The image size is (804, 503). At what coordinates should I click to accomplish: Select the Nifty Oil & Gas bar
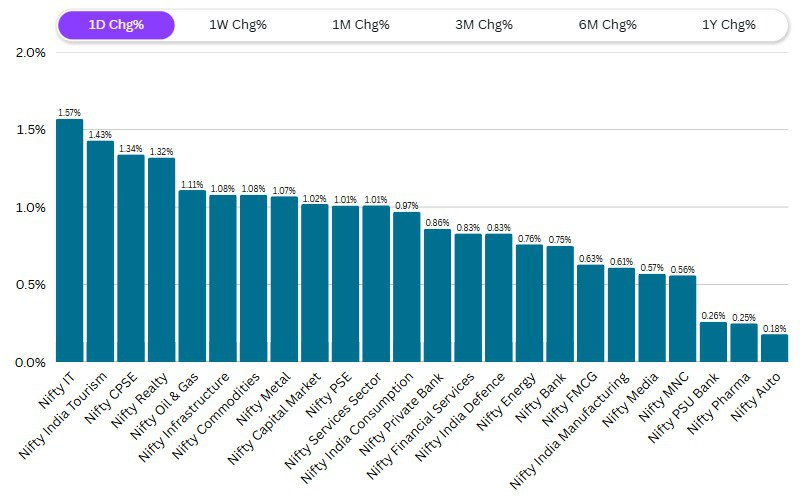192,276
